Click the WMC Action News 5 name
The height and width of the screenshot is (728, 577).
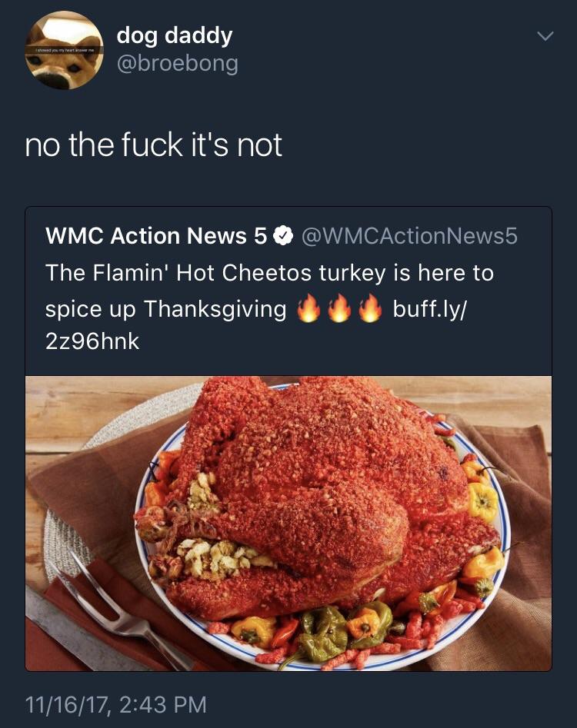point(156,236)
